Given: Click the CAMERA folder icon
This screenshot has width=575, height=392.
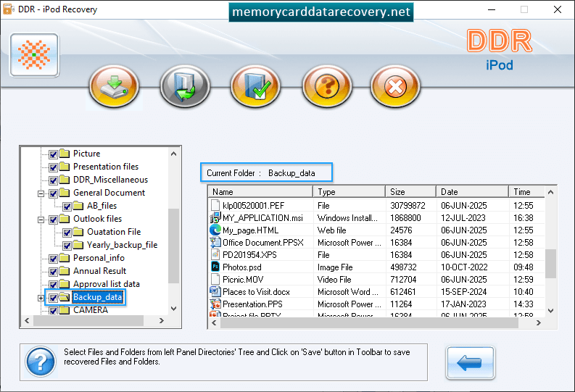Looking at the screenshot, I should [x=65, y=310].
